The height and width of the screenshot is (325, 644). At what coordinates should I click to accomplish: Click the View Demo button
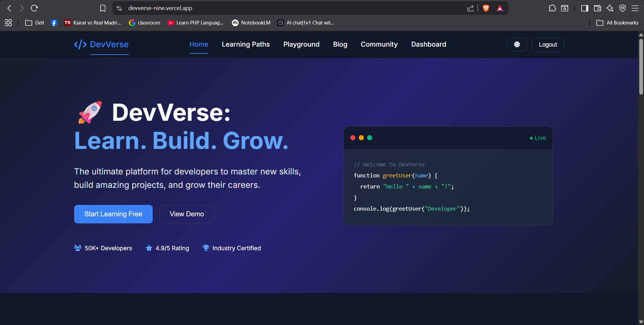coord(187,214)
